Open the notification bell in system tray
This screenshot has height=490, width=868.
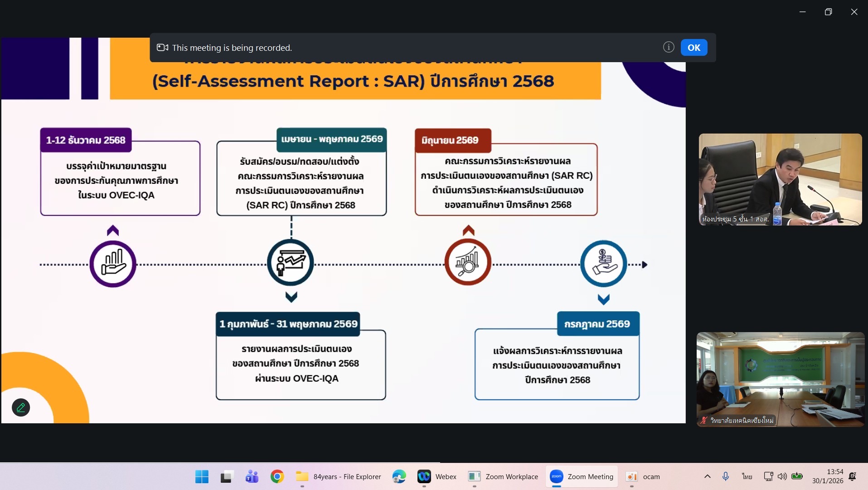852,476
